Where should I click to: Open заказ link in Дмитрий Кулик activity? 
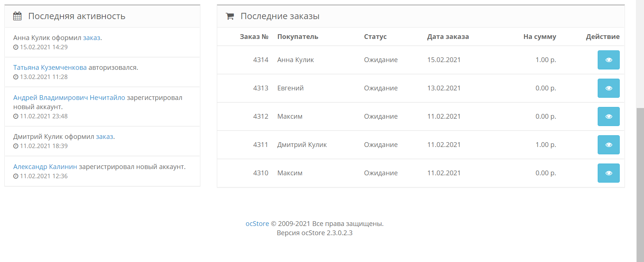tap(104, 137)
